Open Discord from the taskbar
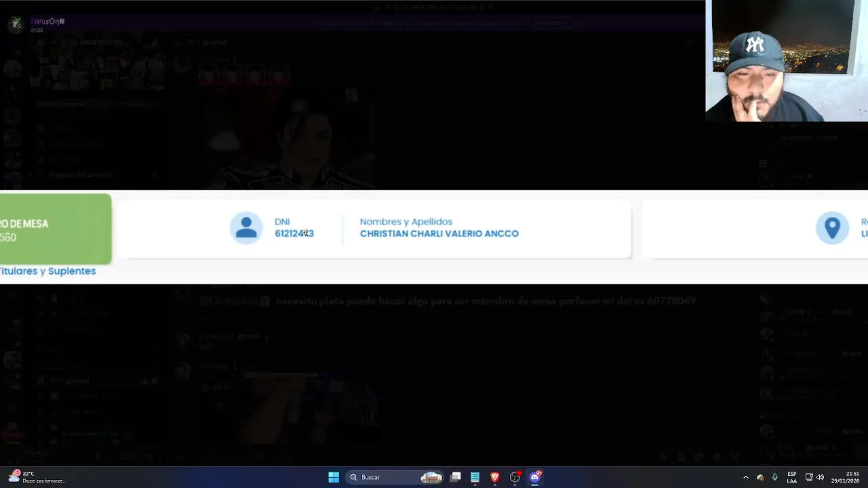Viewport: 868px width, 488px height. point(535,477)
